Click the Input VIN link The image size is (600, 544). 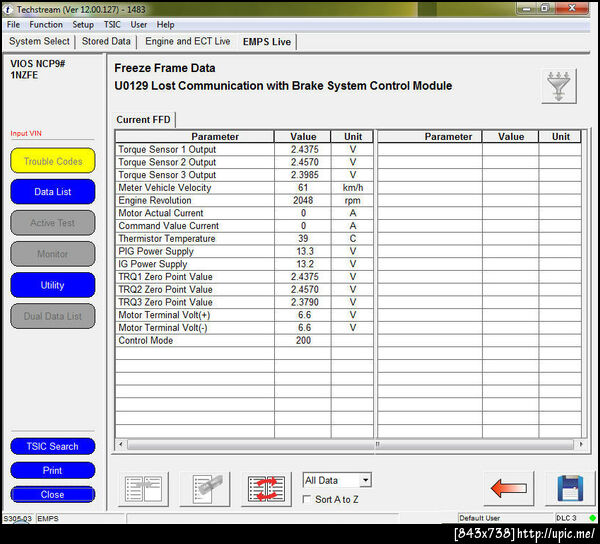click(x=26, y=133)
